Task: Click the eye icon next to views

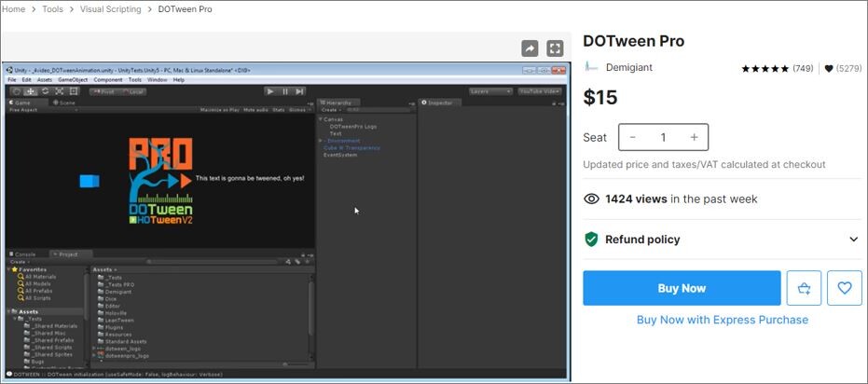Action: tap(592, 199)
